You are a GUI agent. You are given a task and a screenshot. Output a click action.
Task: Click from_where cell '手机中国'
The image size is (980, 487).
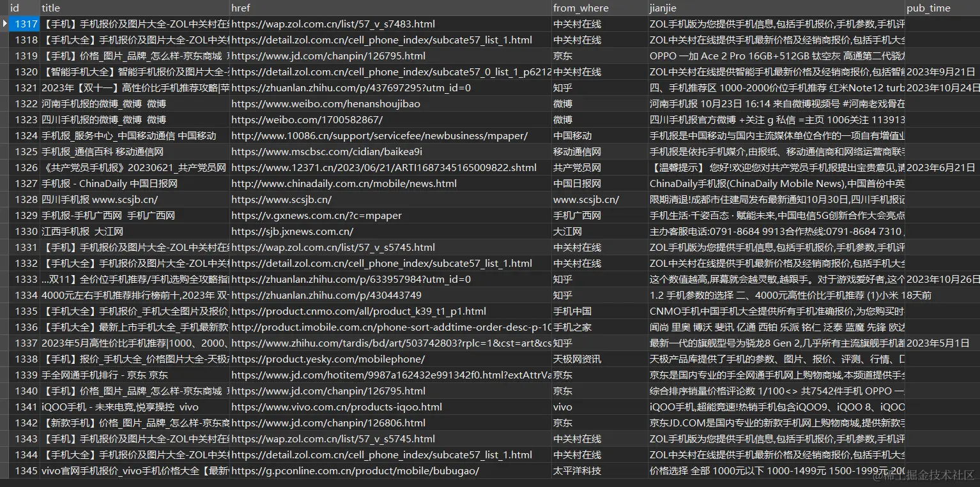(572, 311)
